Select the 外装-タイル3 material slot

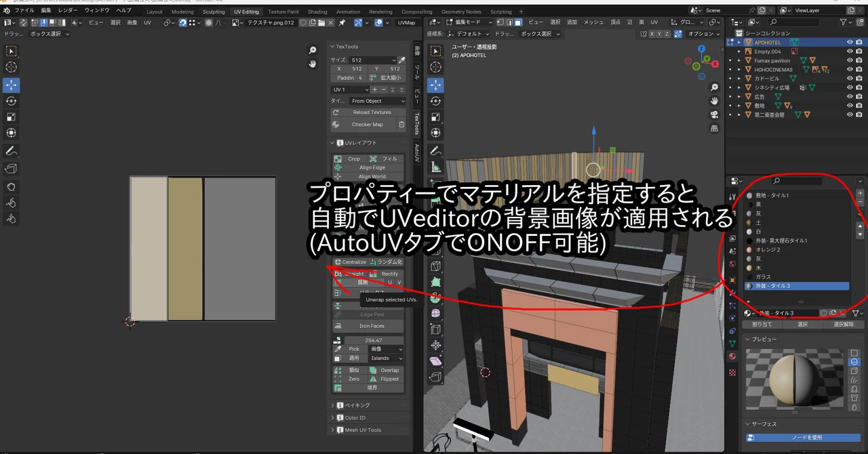[x=796, y=286]
